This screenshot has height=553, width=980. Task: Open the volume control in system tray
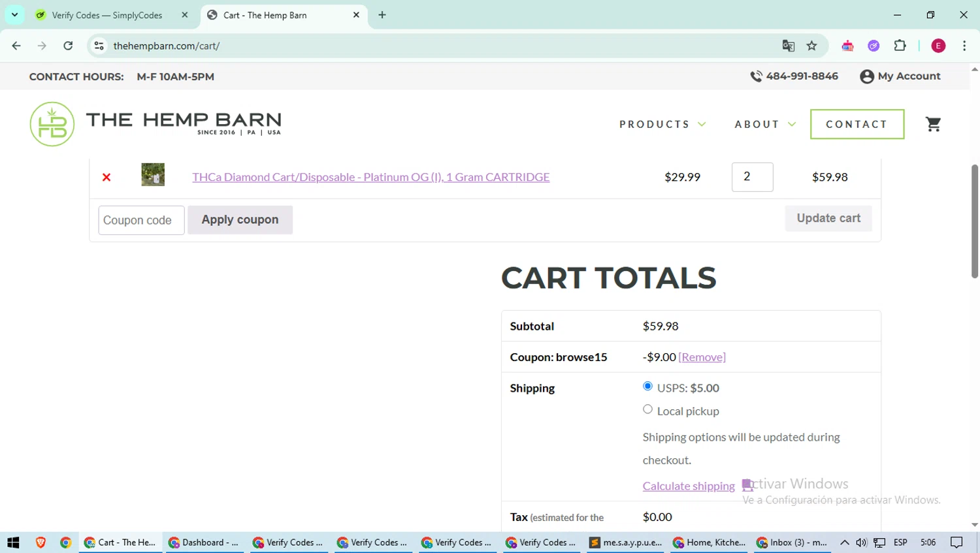tap(862, 543)
